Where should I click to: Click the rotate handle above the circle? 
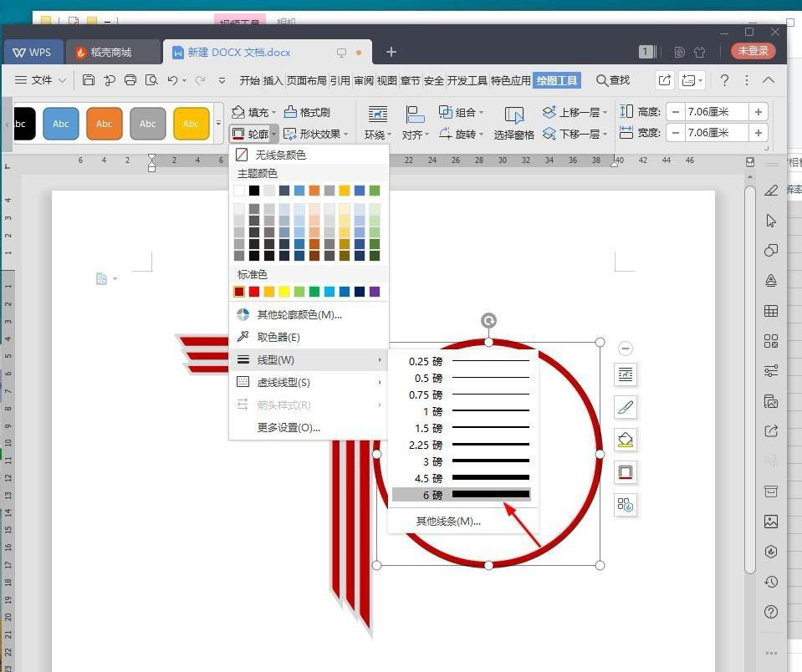[x=488, y=321]
